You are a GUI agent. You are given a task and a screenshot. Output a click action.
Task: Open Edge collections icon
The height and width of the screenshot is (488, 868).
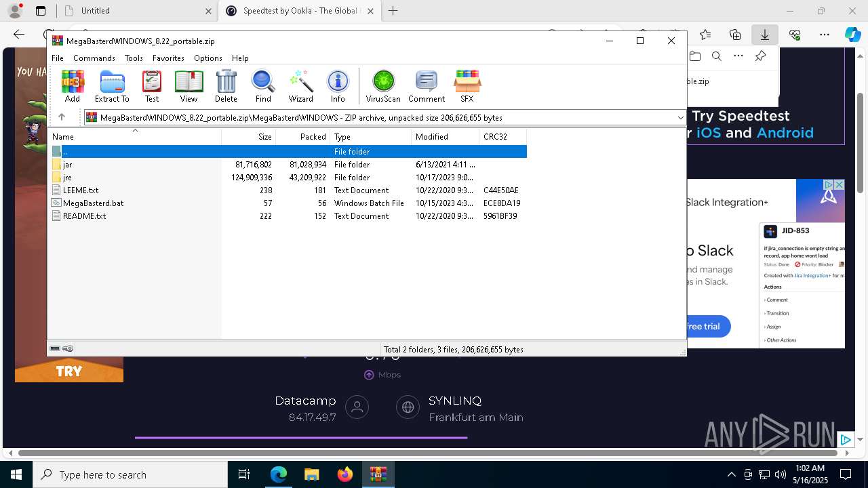click(735, 35)
